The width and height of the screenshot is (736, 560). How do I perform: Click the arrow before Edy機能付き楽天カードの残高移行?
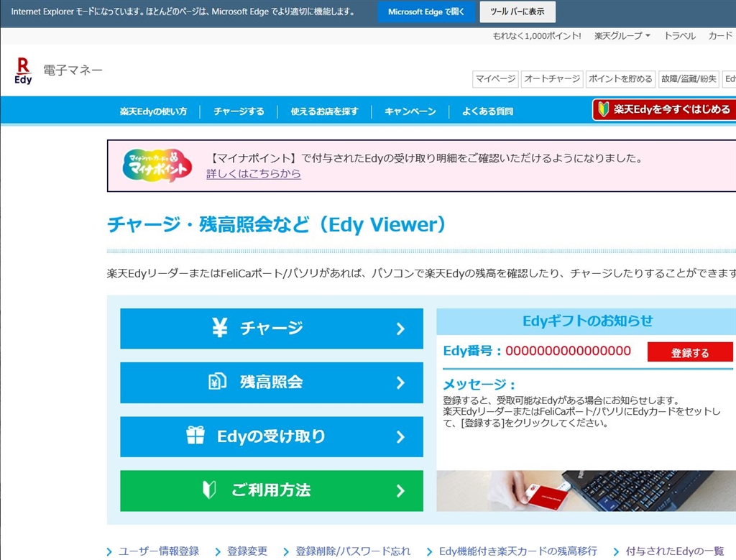coord(430,551)
